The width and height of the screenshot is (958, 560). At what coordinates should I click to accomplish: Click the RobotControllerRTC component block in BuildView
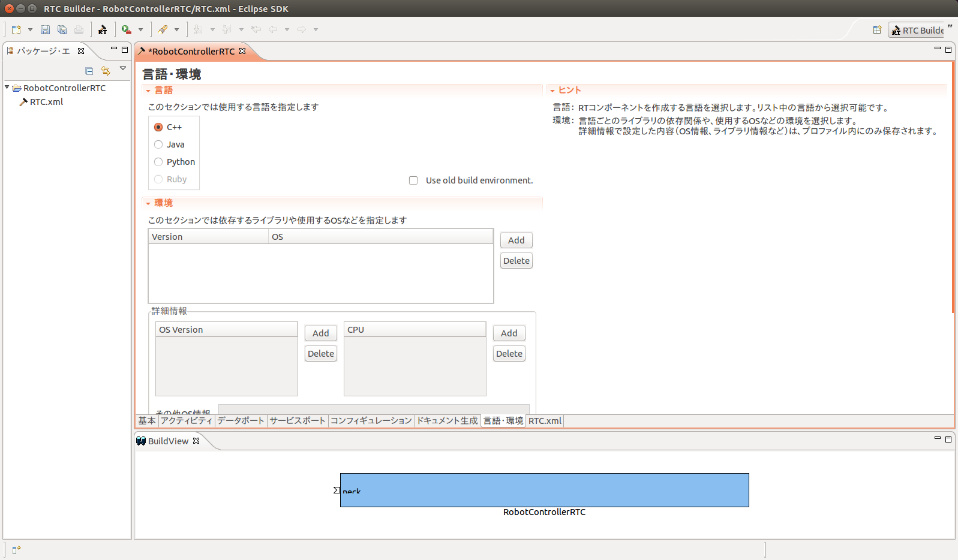click(x=545, y=490)
